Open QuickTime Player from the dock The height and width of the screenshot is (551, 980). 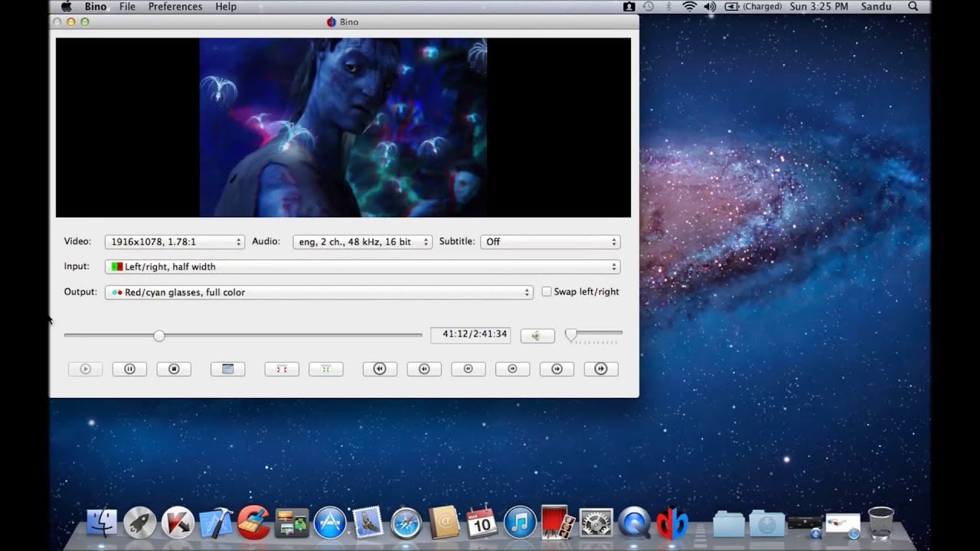634,523
